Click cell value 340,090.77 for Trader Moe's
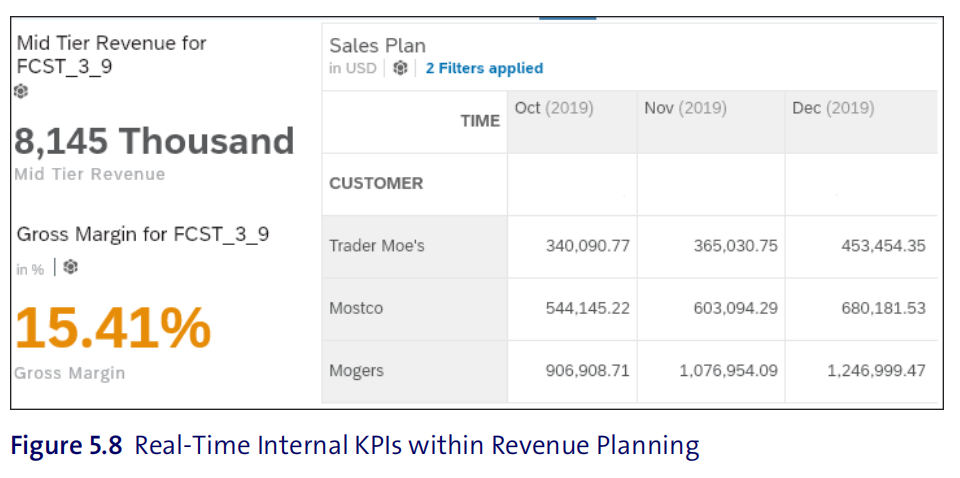Screen dimensions: 960x478 point(587,246)
